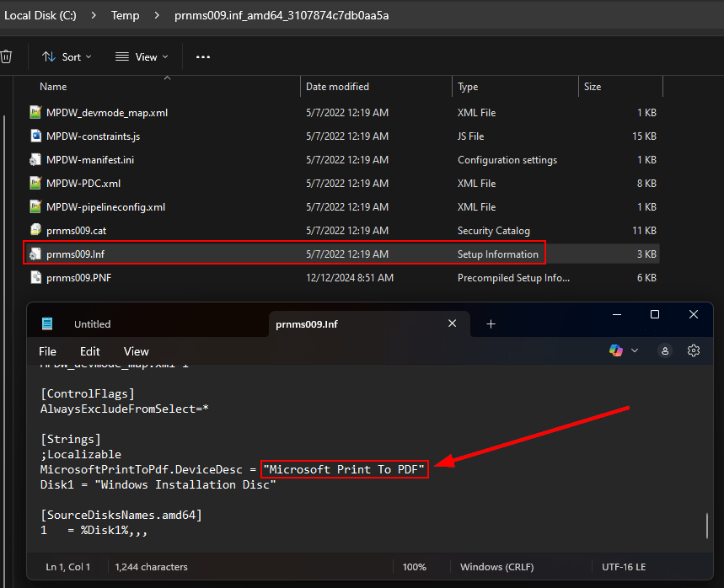Screen dimensions: 724x588
Task: Click Notepad vertical scrollbar thumb
Action: pos(707,525)
